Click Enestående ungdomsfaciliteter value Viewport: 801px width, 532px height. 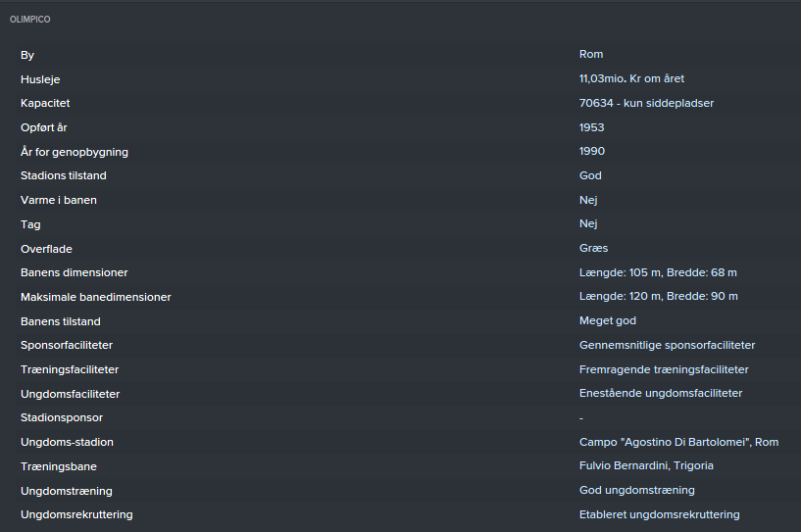(x=661, y=394)
